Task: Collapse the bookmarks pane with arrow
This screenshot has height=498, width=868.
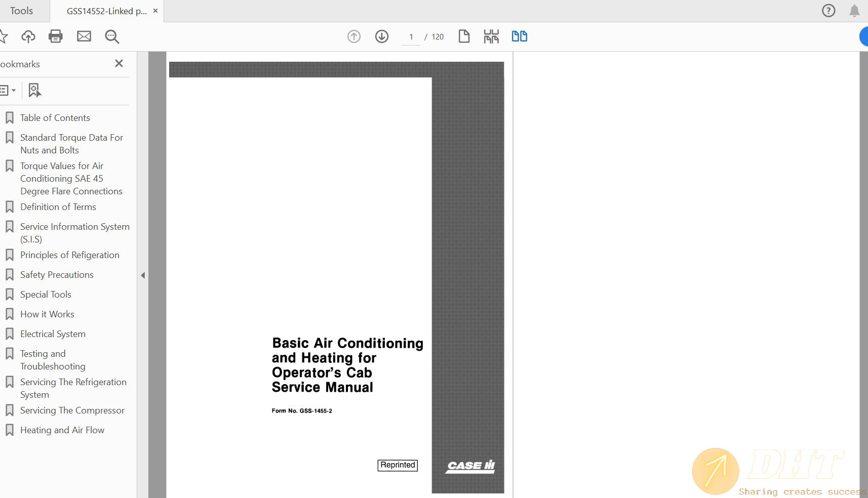Action: point(143,275)
